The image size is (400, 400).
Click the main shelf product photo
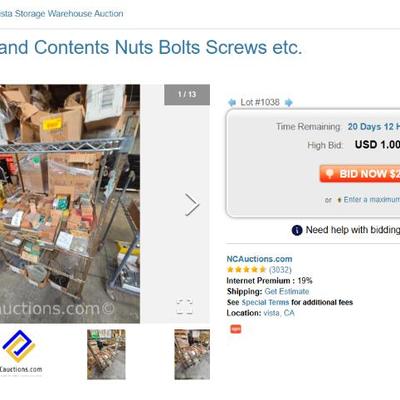[x=70, y=204]
